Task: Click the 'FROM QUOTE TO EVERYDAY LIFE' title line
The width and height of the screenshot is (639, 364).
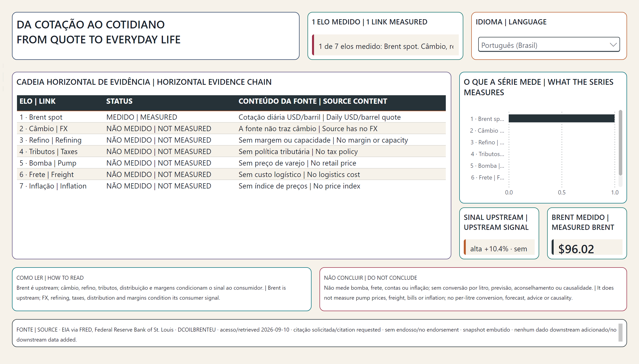Action: click(x=98, y=39)
